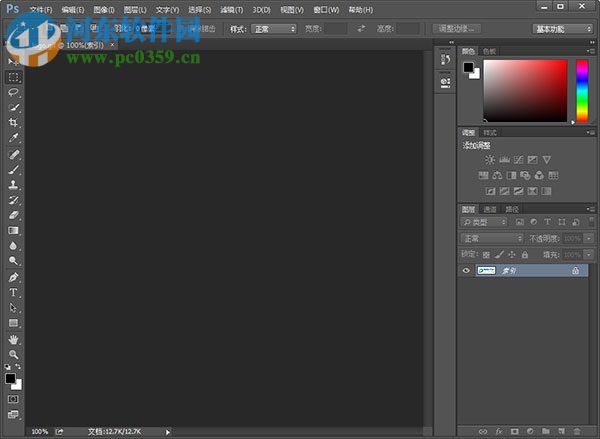Screen dimensions: 600x439
Task: Select the Zoom magnifier tool
Action: click(x=14, y=354)
